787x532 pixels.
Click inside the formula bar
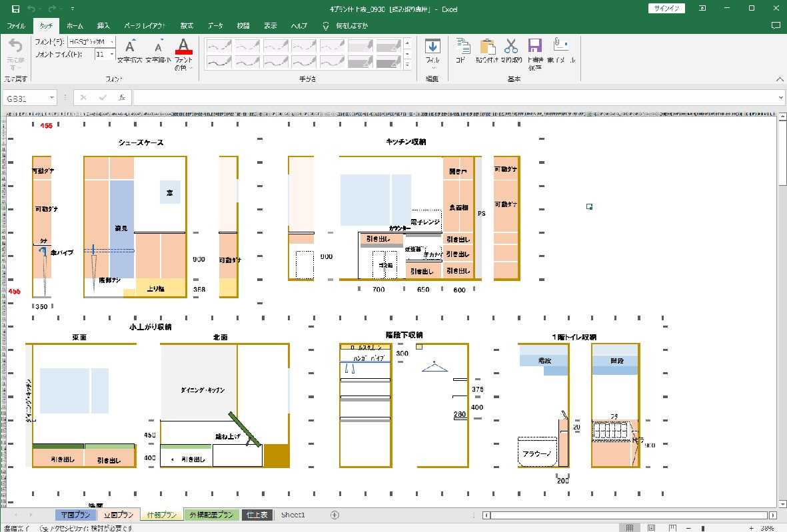(x=454, y=98)
